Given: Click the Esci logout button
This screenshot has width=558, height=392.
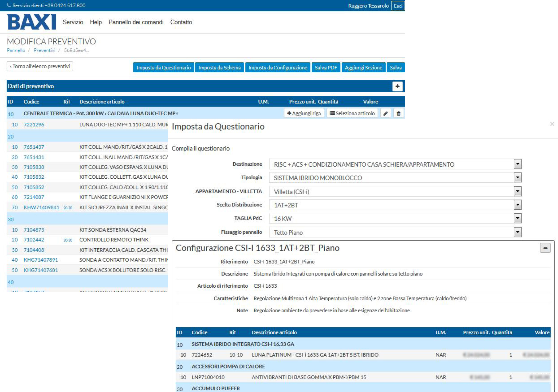Looking at the screenshot, I should [x=398, y=6].
